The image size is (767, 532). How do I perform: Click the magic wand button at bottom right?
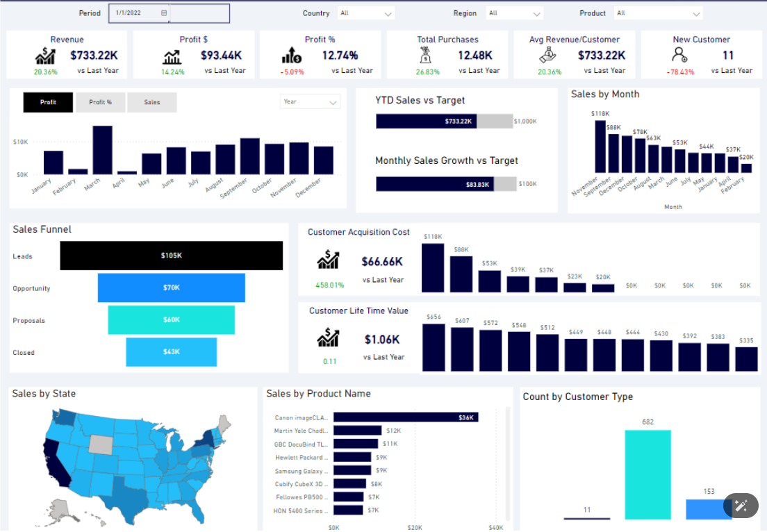[x=741, y=505]
